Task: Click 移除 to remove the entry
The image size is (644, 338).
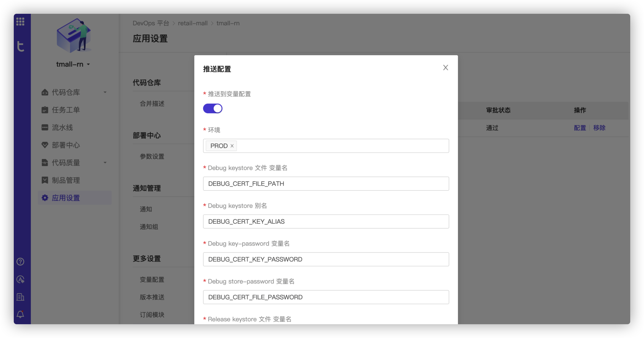Action: (599, 128)
